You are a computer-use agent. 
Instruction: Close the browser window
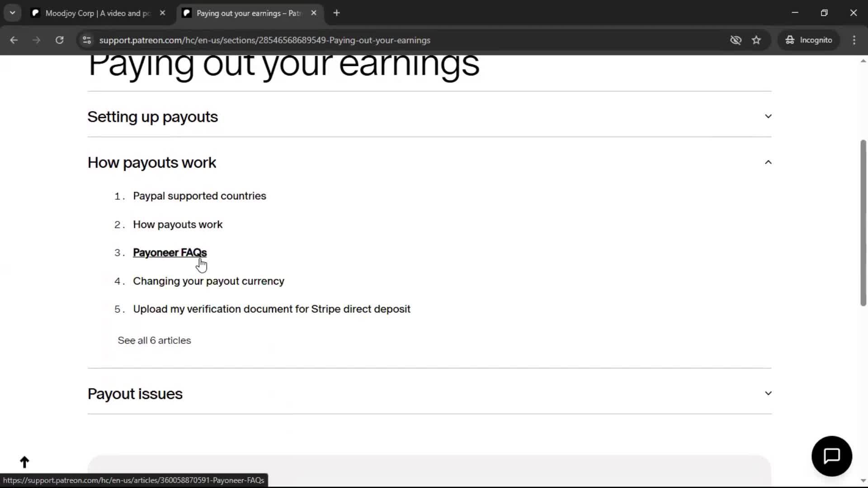coord(853,13)
